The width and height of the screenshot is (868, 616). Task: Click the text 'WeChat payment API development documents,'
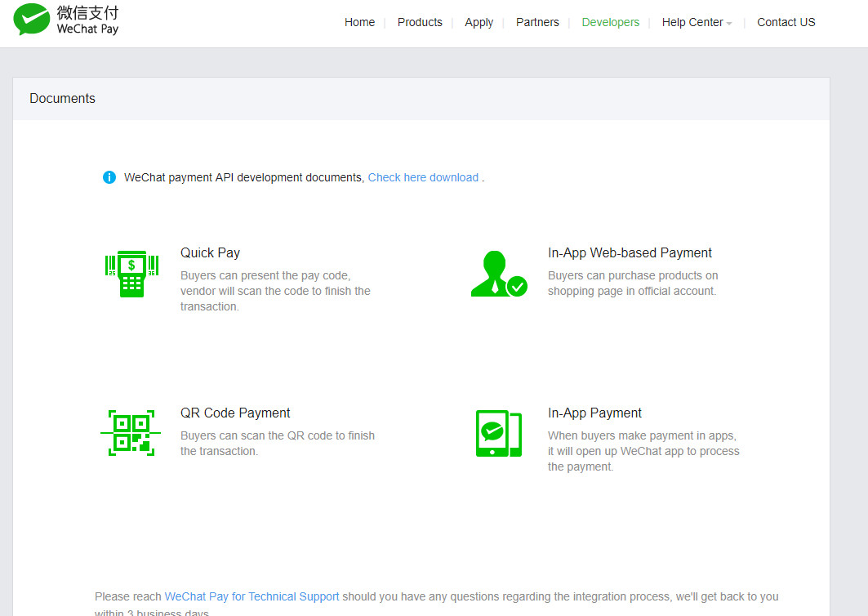(x=244, y=177)
